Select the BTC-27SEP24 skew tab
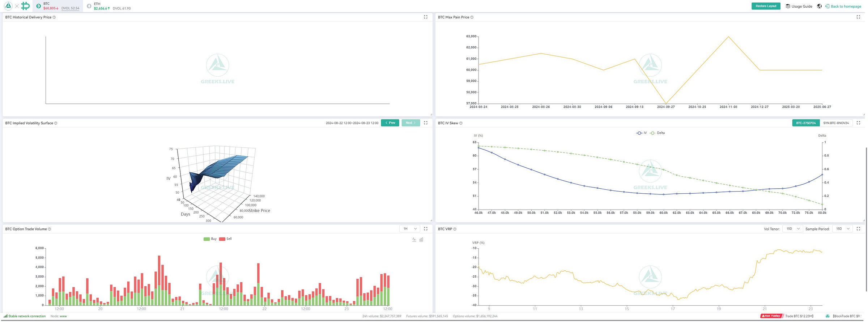 (806, 123)
